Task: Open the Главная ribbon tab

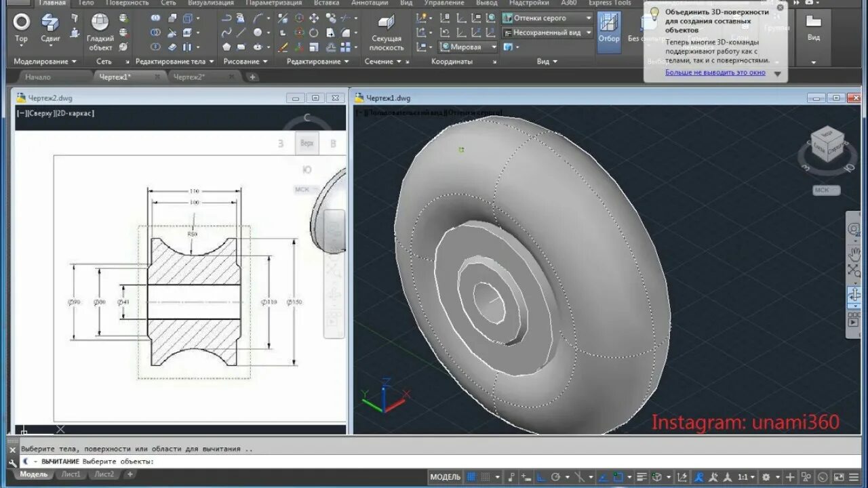Action: (x=52, y=3)
